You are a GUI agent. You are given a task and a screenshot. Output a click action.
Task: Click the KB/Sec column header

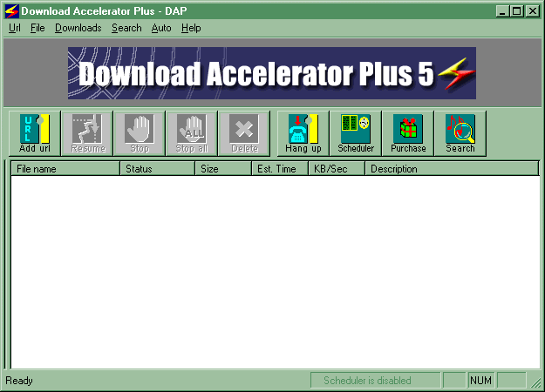336,169
